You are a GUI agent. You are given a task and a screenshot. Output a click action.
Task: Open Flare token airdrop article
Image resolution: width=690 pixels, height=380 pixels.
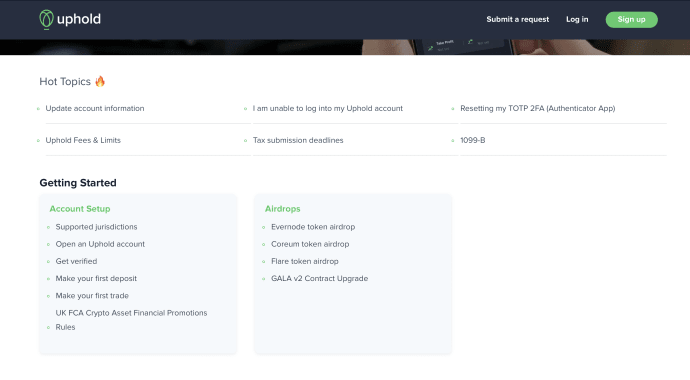pos(305,261)
